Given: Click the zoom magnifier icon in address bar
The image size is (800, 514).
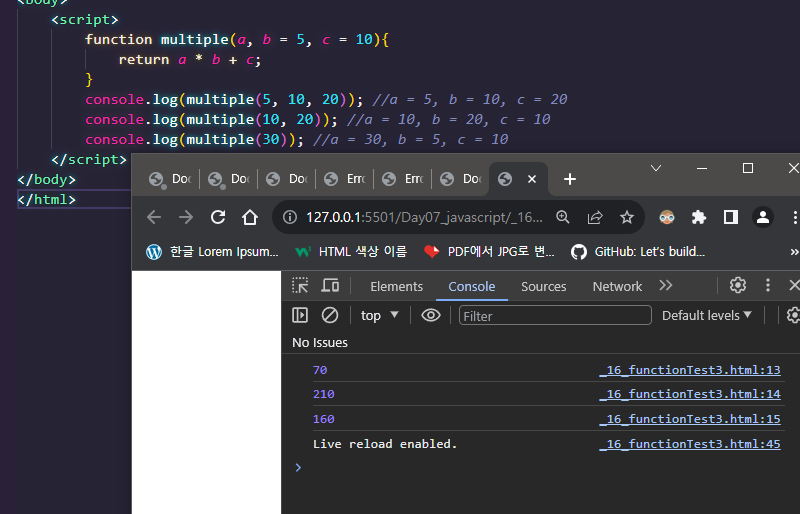Looking at the screenshot, I should 563,217.
